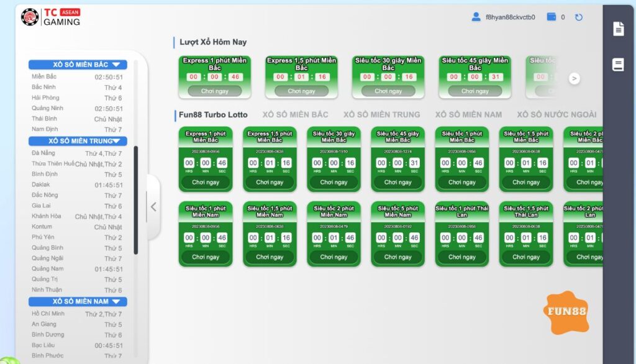Select Kontum in the sidebar list
The image size is (636, 364).
coord(76,227)
